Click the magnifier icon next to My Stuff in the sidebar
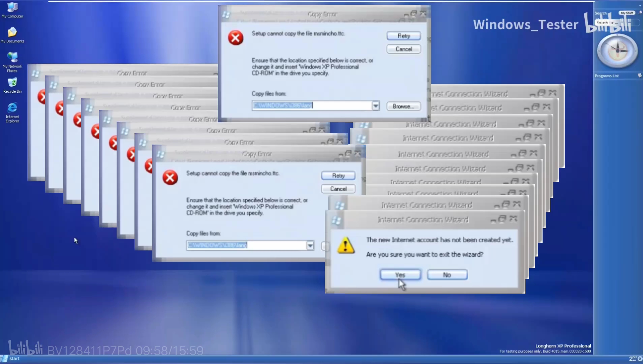The height and width of the screenshot is (364, 643). tap(640, 13)
